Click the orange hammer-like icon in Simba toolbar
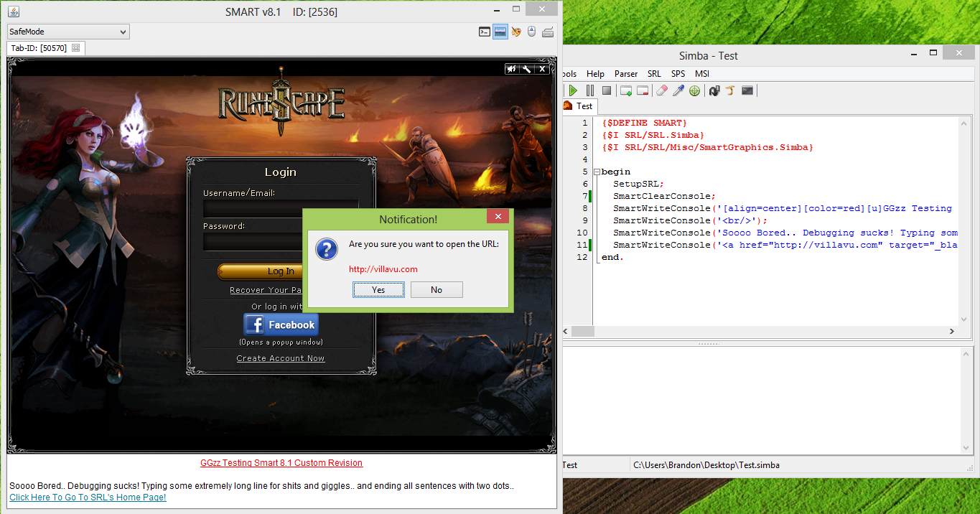 (x=731, y=90)
